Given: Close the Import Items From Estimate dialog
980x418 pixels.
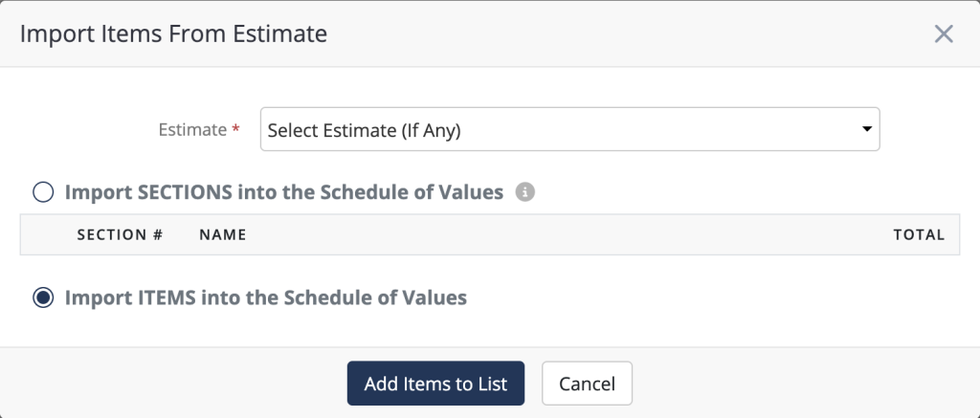Looking at the screenshot, I should click(x=943, y=33).
